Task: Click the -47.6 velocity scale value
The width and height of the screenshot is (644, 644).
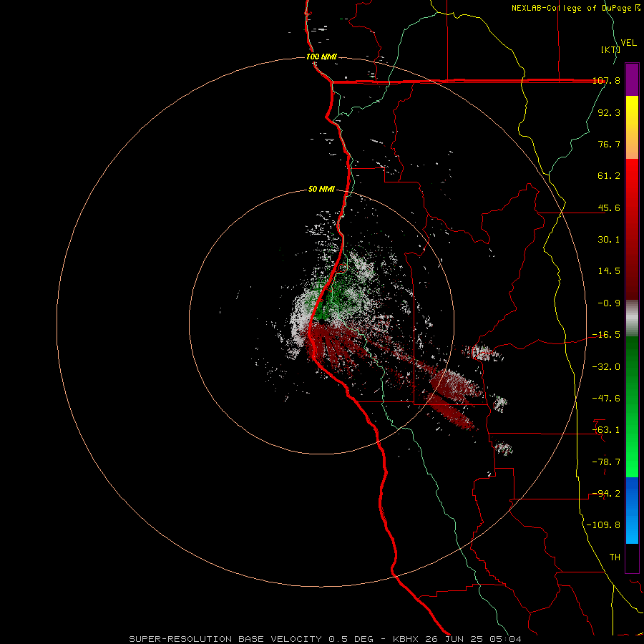Action: (606, 399)
